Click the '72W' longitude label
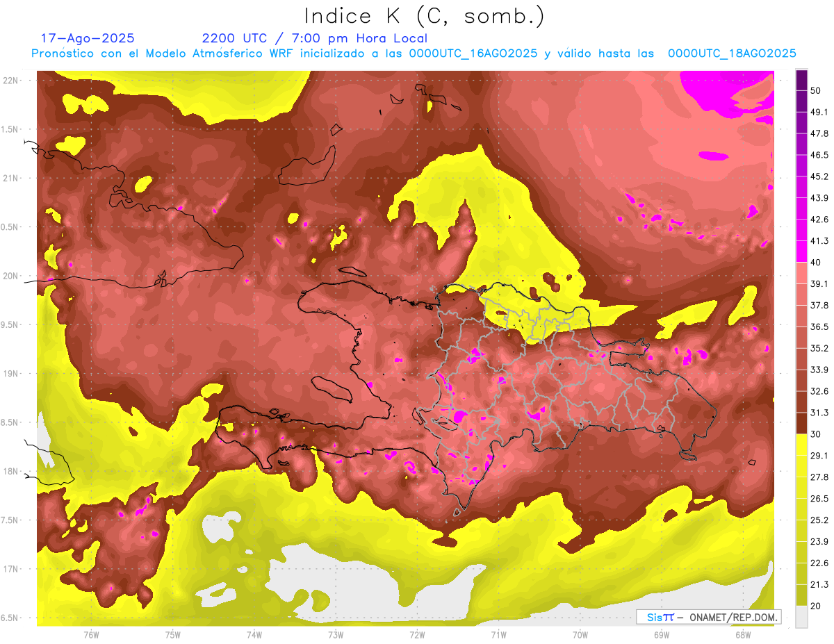 (417, 634)
